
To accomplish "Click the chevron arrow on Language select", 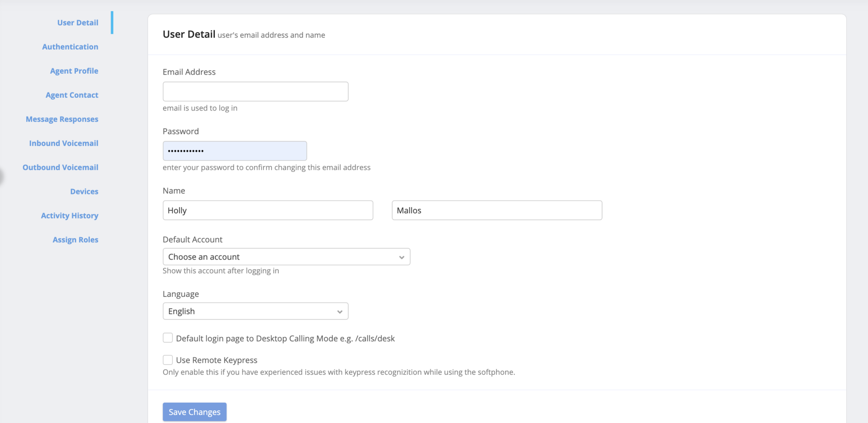I will [339, 312].
